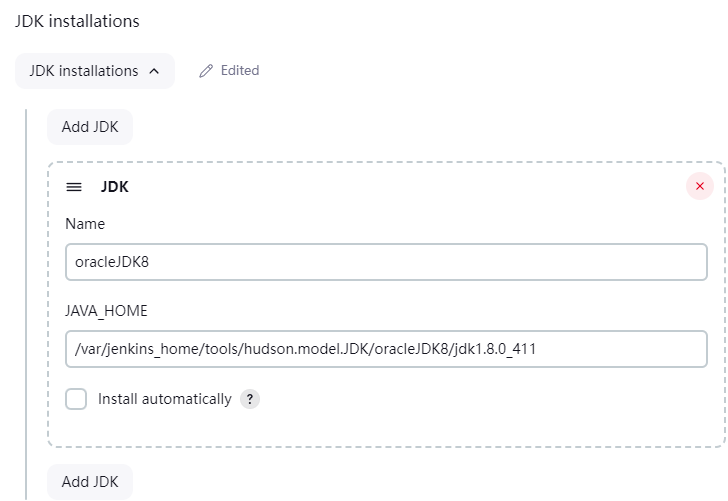Click the chevron arrow on JDK installations
The image size is (728, 501).
154,71
